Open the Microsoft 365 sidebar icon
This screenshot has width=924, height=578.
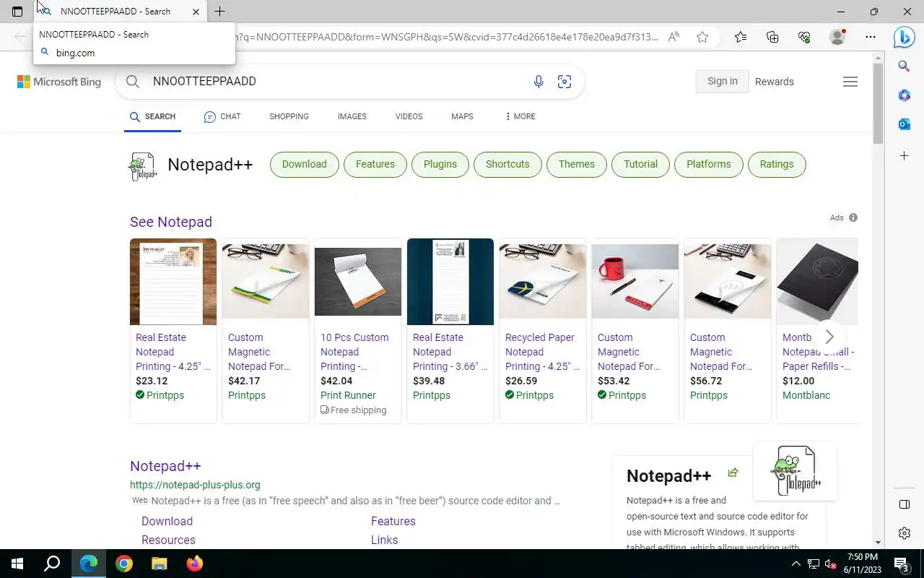[x=904, y=95]
